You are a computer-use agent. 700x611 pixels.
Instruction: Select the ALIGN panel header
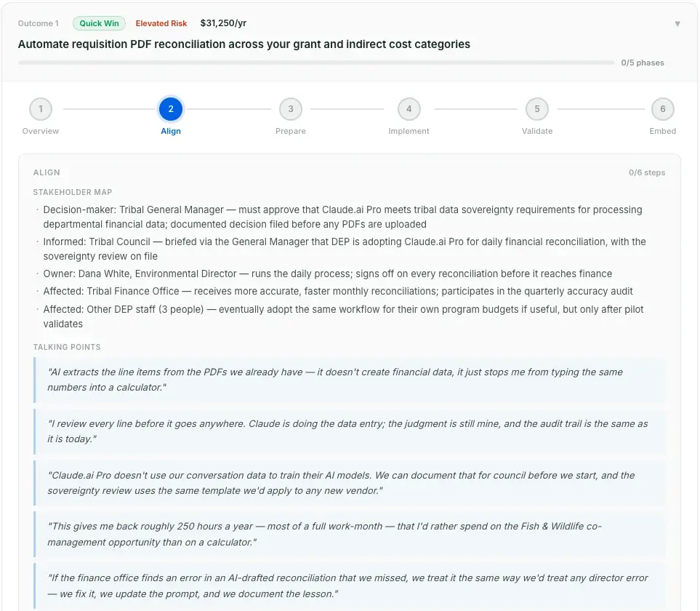pos(47,172)
